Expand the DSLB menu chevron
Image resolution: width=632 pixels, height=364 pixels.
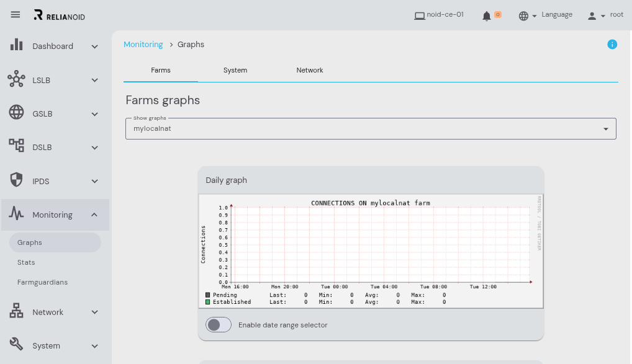pos(95,148)
